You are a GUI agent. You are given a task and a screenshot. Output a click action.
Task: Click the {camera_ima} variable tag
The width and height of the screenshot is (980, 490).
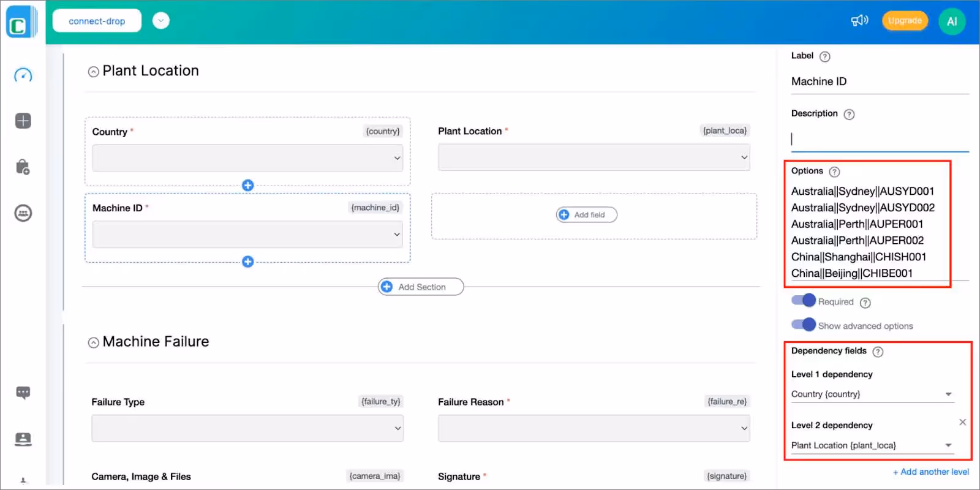click(x=375, y=476)
